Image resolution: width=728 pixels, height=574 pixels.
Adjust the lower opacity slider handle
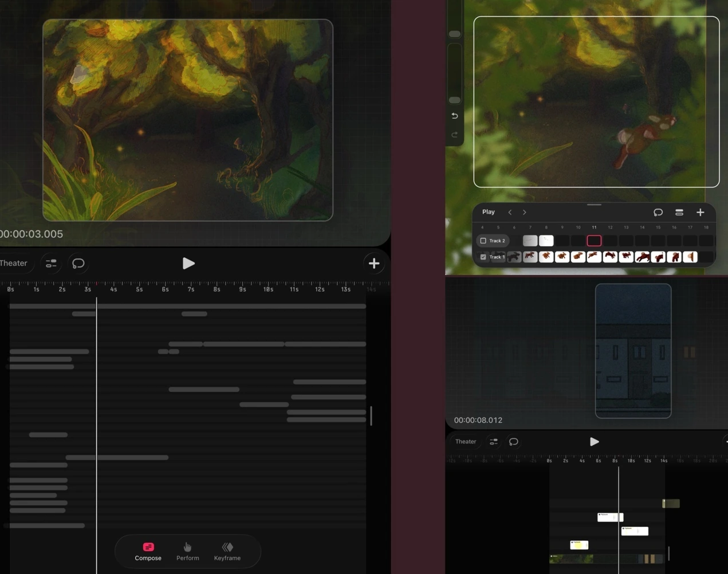coord(455,100)
